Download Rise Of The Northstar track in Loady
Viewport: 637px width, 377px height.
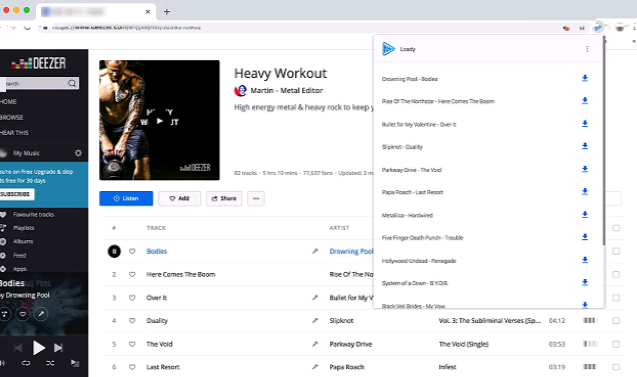click(585, 101)
